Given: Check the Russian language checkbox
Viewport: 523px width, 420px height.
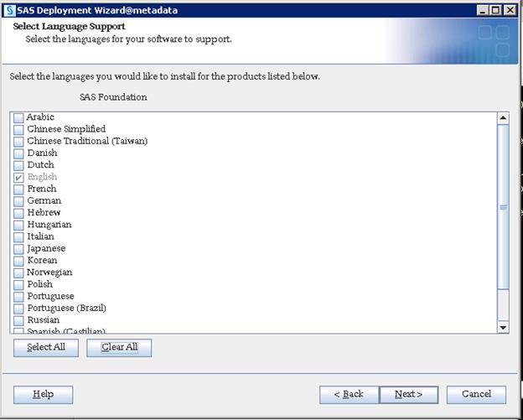Looking at the screenshot, I should point(18,320).
